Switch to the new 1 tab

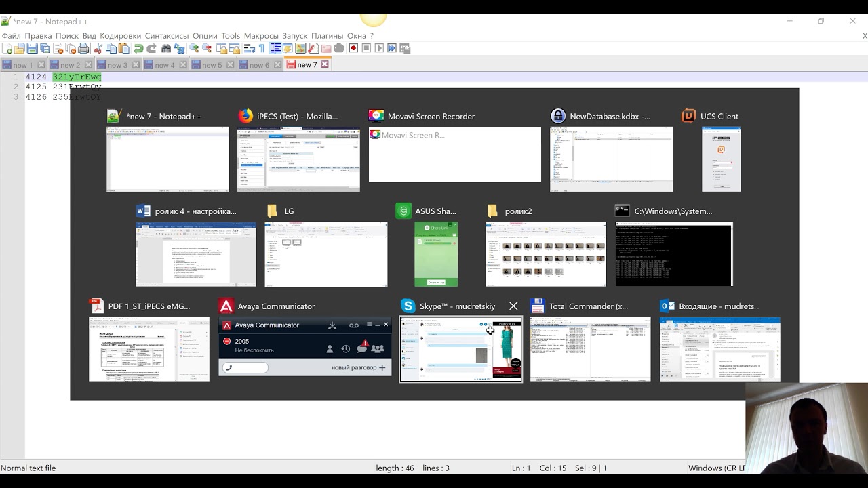pos(22,65)
